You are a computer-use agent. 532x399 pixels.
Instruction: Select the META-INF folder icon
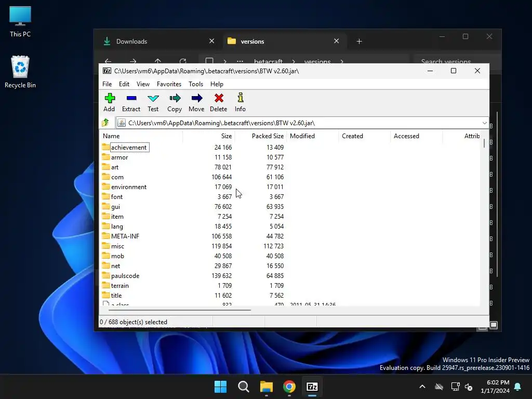tap(106, 235)
